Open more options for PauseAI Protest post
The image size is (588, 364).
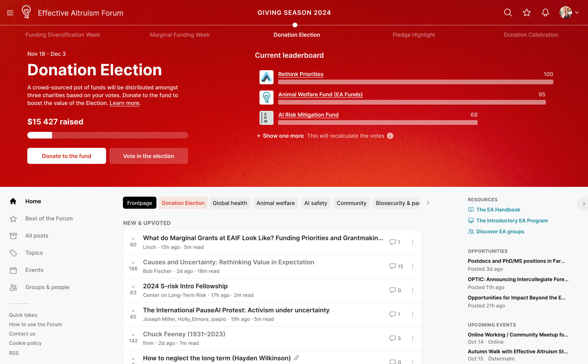point(412,314)
